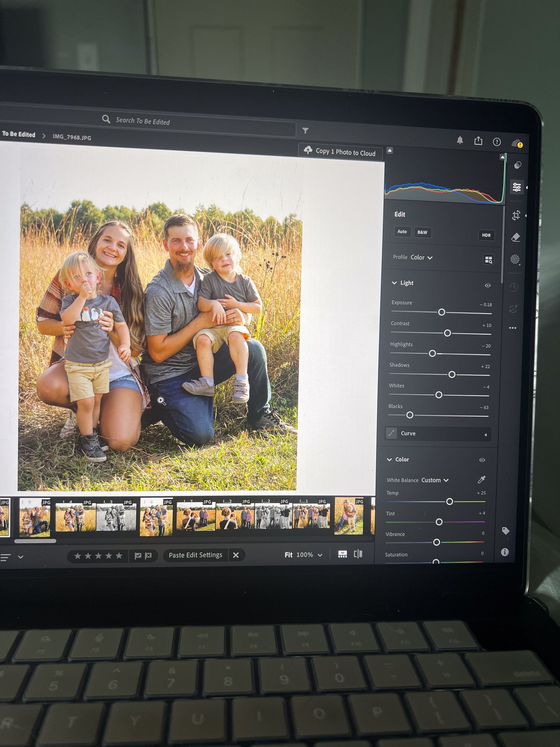The height and width of the screenshot is (747, 560).
Task: Open the filter funnel next to search
Action: 305,131
